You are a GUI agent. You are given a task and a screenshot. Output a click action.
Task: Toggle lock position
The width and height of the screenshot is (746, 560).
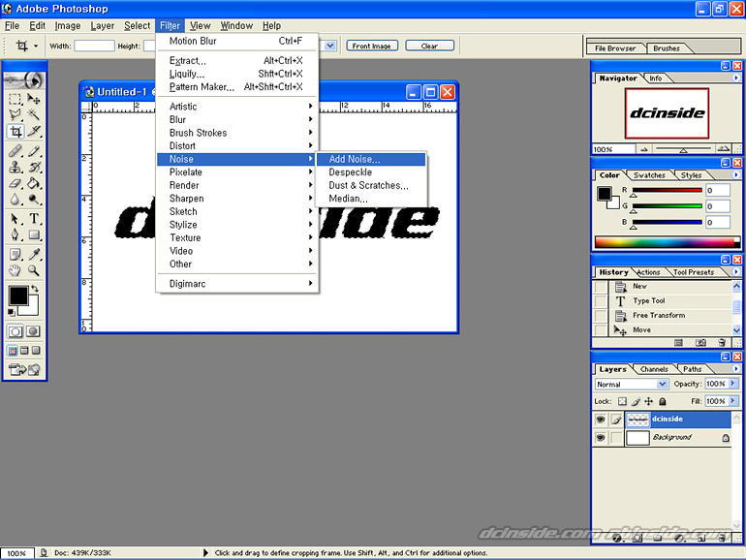tap(649, 401)
